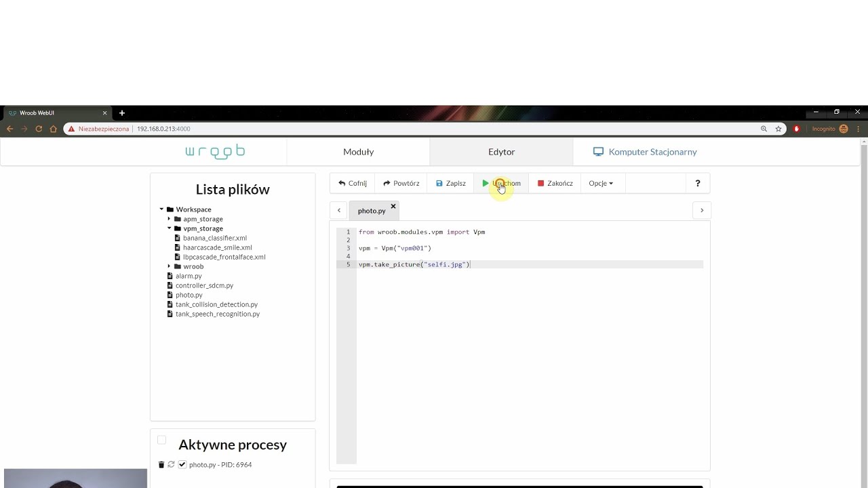Open browser three-dot menu
The height and width of the screenshot is (488, 868).
857,129
